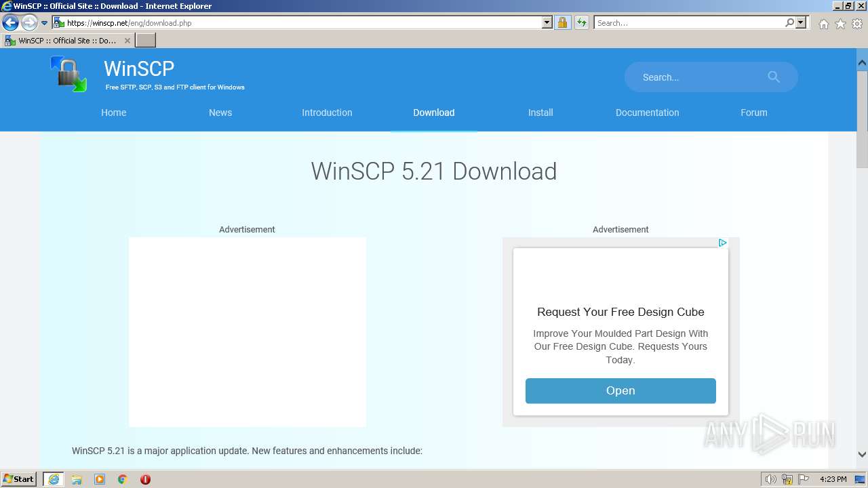Open the Tools gear icon

pyautogui.click(x=857, y=24)
